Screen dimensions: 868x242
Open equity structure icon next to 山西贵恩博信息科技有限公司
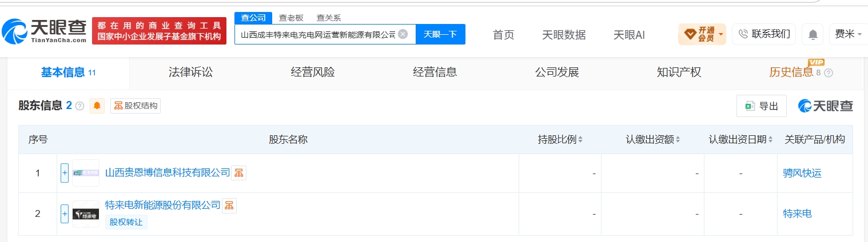pyautogui.click(x=238, y=173)
